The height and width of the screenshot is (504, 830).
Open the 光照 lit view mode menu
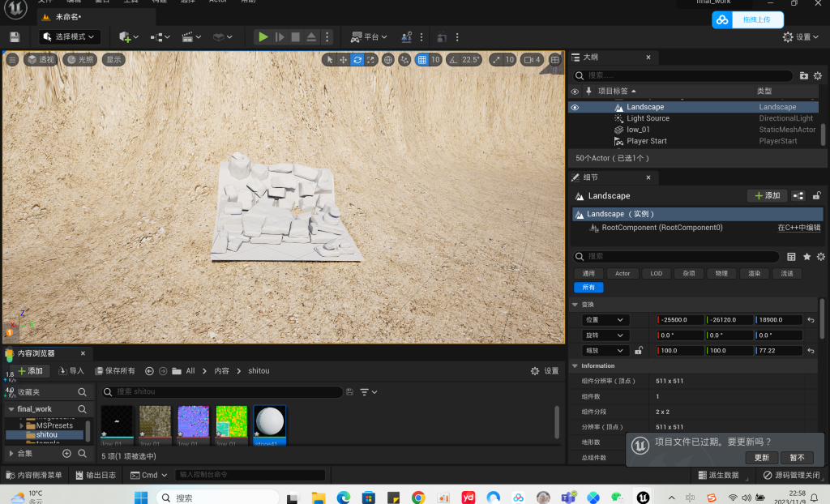80,59
